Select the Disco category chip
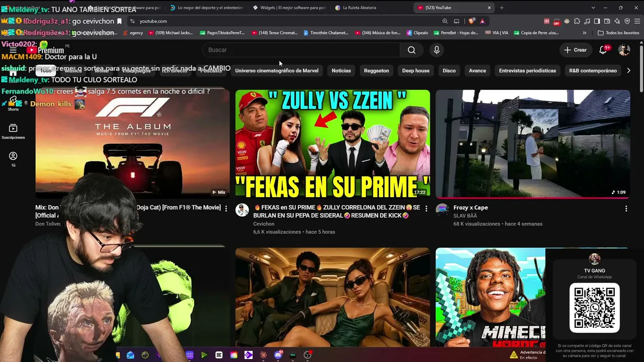This screenshot has height=362, width=644. click(x=449, y=70)
